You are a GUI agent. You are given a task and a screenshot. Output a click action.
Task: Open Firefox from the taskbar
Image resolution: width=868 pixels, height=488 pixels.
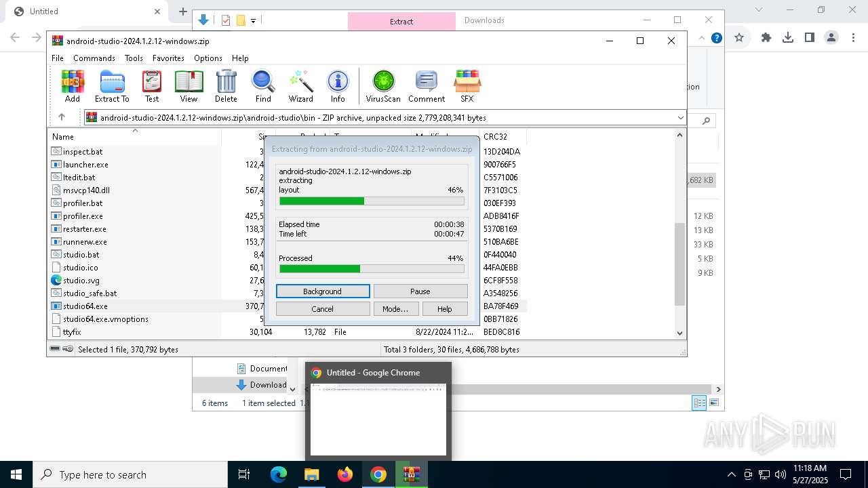tap(345, 474)
